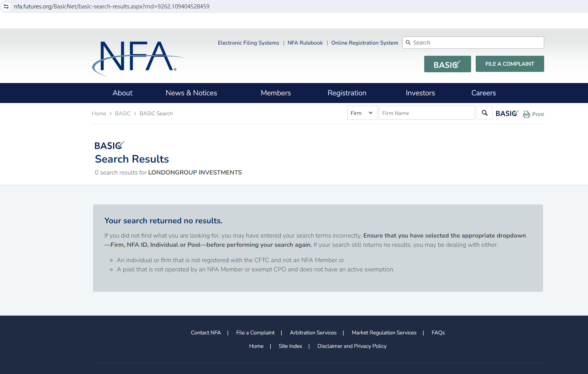Click the NFA logo
Screen dimensions: 588x374
(137, 58)
